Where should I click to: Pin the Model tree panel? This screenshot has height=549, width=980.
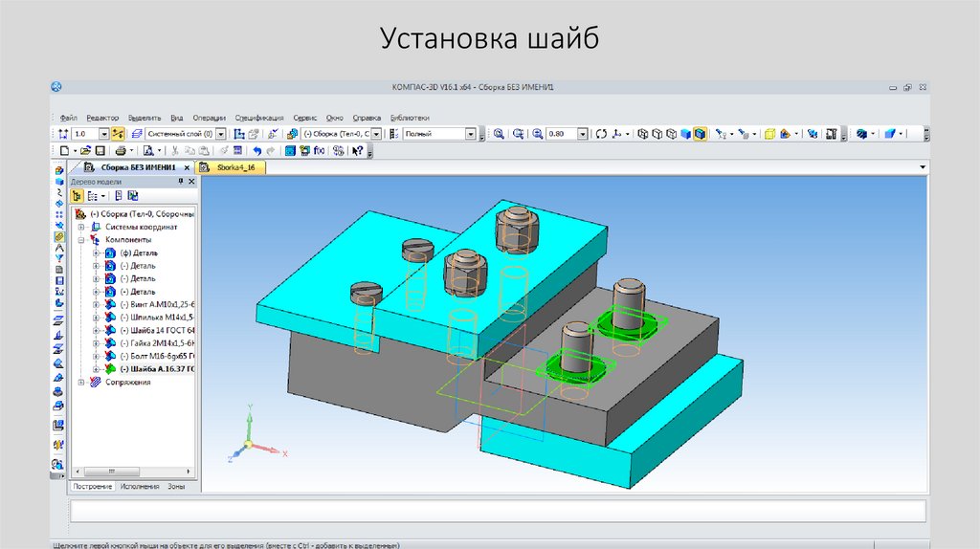point(181,181)
